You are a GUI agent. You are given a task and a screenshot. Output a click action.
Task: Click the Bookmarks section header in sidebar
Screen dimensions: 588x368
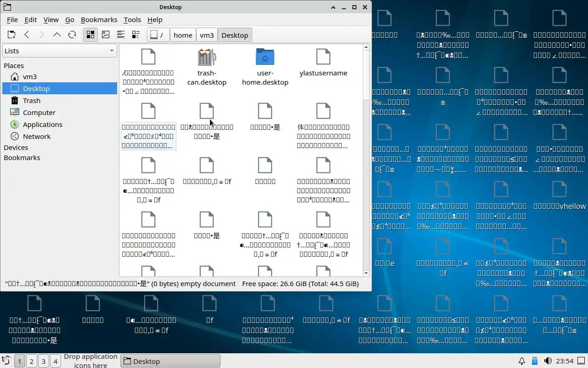point(22,158)
